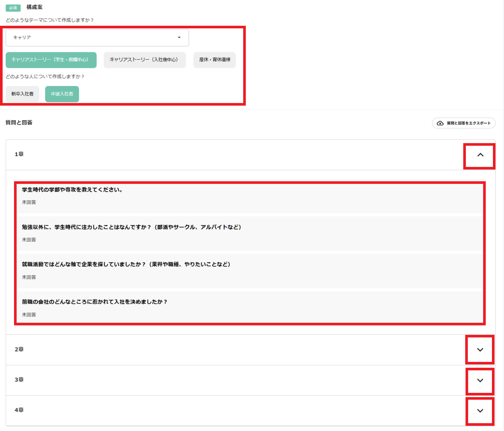
Task: Click the 2章 section header label
Action: tap(19, 349)
